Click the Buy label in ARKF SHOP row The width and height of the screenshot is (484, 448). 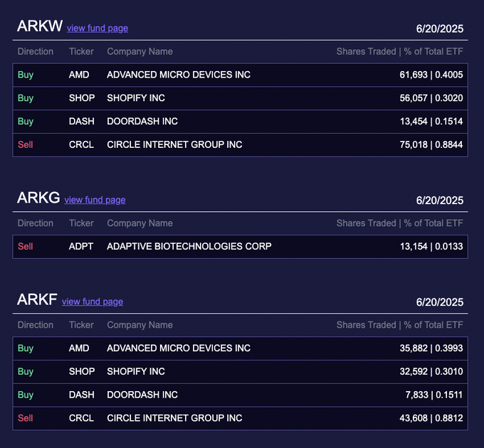(x=26, y=371)
